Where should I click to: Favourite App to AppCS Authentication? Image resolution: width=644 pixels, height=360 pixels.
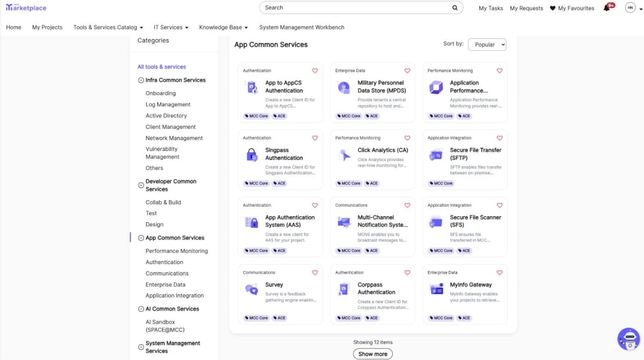[x=315, y=71]
